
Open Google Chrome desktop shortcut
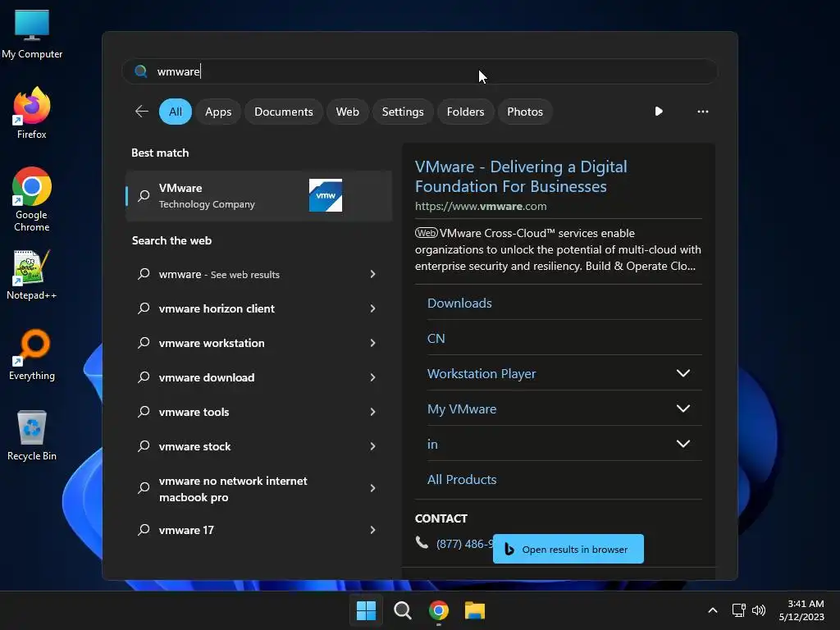(x=32, y=199)
